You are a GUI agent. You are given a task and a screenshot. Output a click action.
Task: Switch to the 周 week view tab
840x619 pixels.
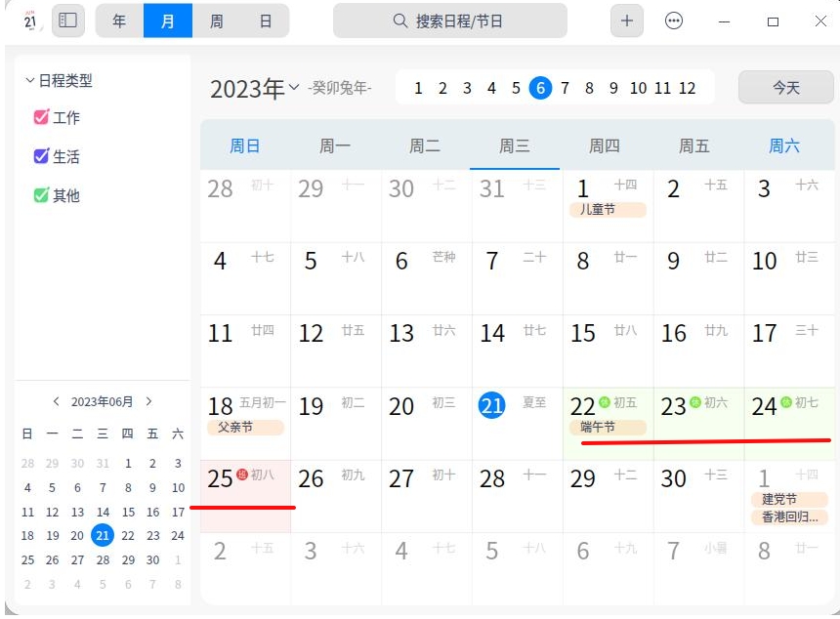click(x=217, y=21)
